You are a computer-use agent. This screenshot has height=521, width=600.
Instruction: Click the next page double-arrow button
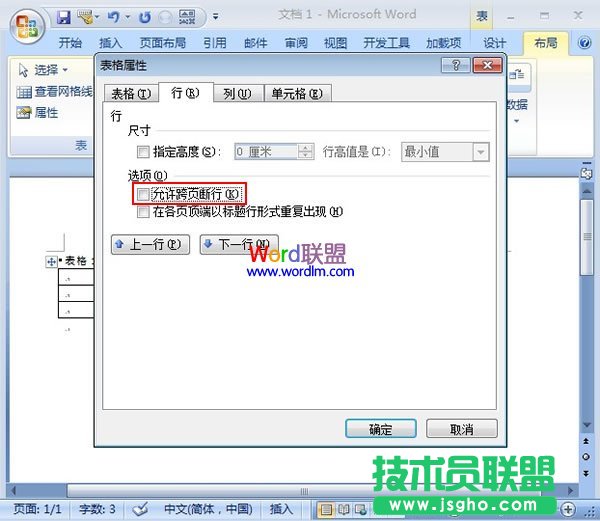586,473
